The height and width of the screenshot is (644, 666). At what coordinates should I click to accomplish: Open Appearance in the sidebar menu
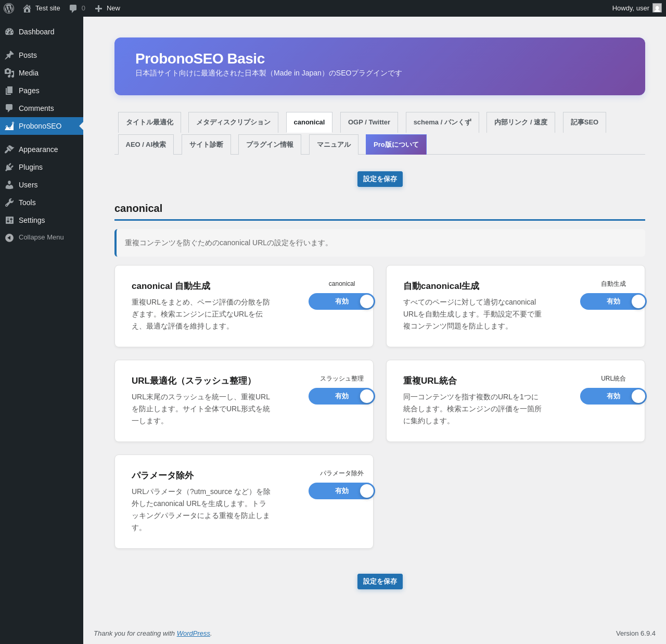(x=42, y=149)
